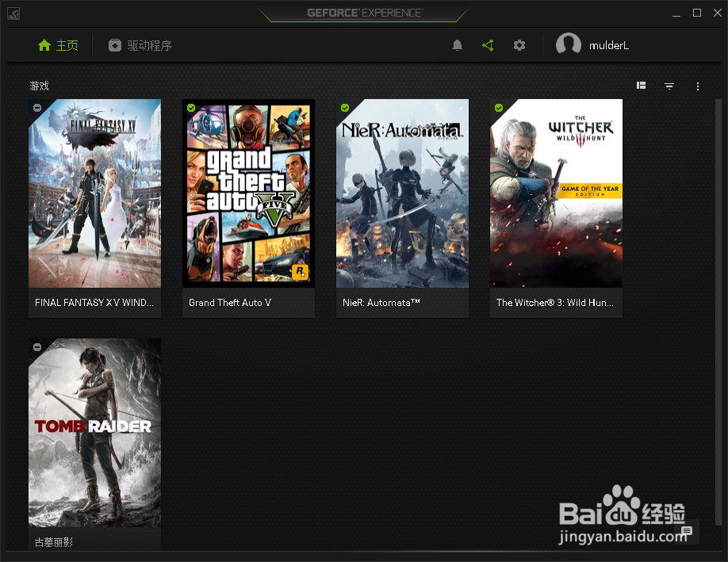Open the feedback chat icon
Viewport: 728px width, 562px height.
point(687,531)
